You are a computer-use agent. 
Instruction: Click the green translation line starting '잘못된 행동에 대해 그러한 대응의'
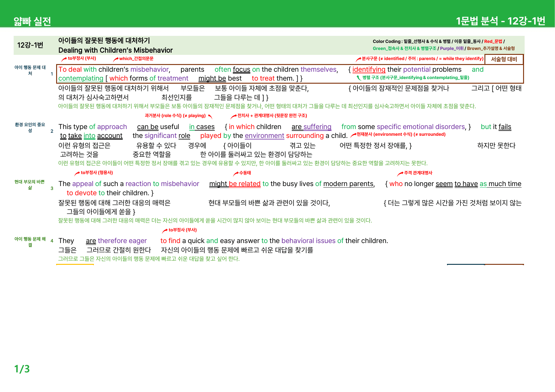coord(215,220)
